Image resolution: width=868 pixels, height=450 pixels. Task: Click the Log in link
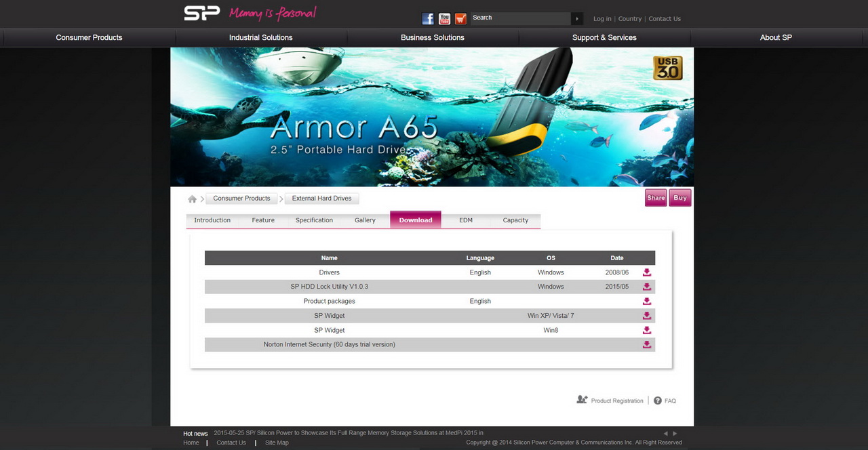602,19
